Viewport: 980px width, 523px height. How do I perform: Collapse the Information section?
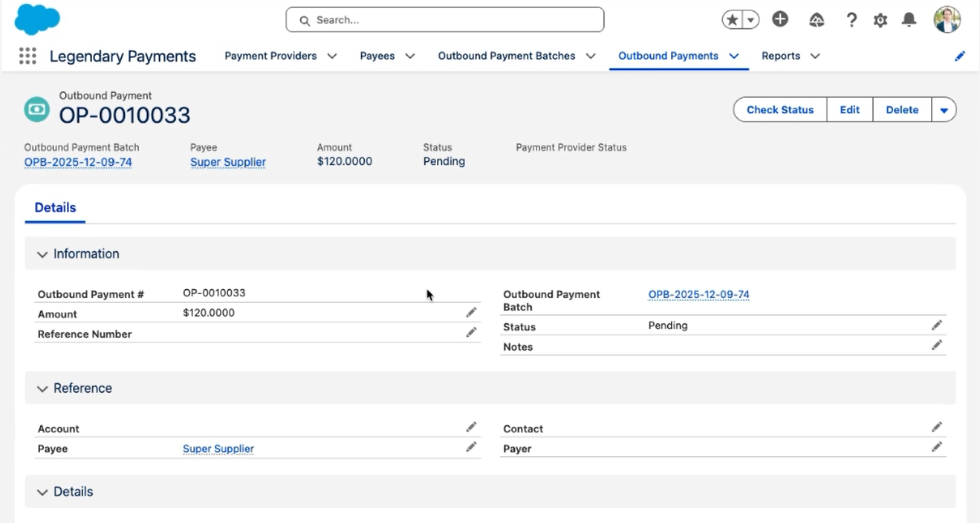pos(42,254)
